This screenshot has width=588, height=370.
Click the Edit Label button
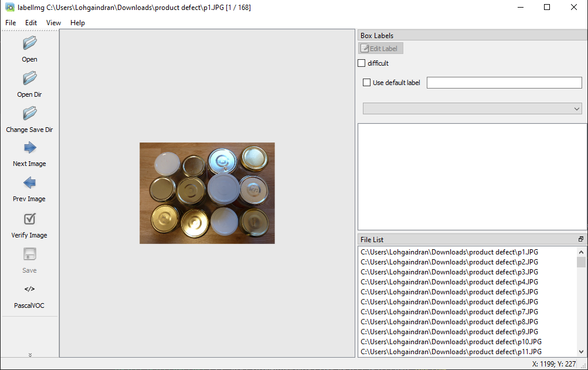pyautogui.click(x=380, y=49)
